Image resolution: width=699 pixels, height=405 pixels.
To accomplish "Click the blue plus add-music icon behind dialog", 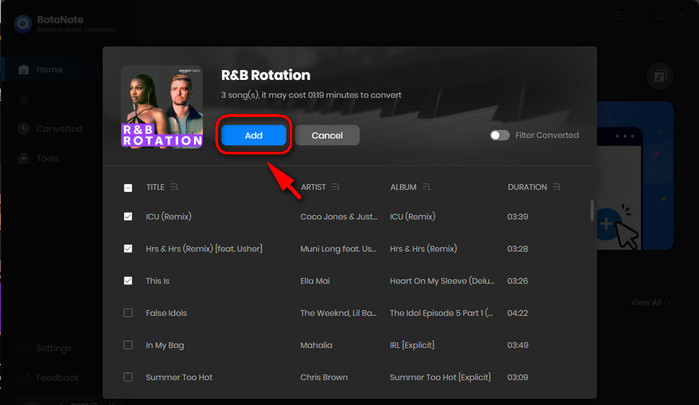I will point(606,223).
